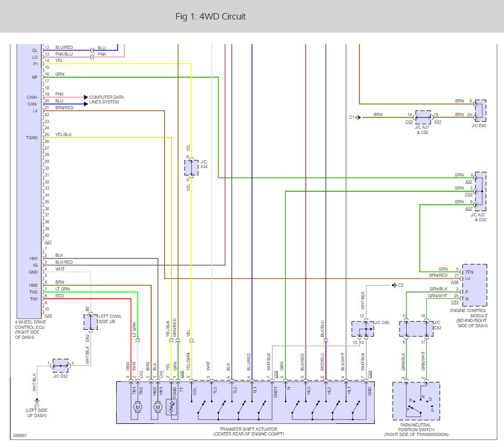
Task: Click the J/C E52 junction connector box
Action: coord(60,366)
